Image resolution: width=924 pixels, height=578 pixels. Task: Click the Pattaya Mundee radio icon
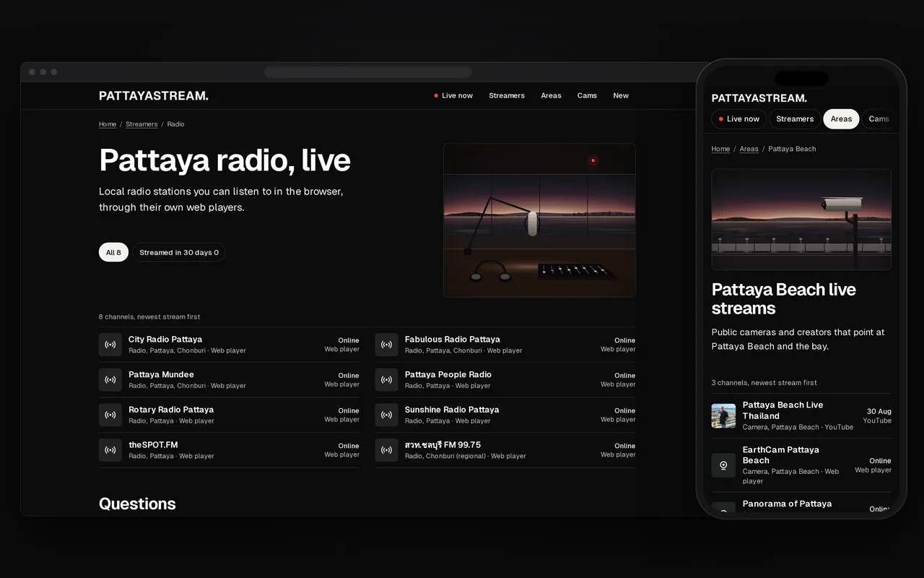(110, 380)
